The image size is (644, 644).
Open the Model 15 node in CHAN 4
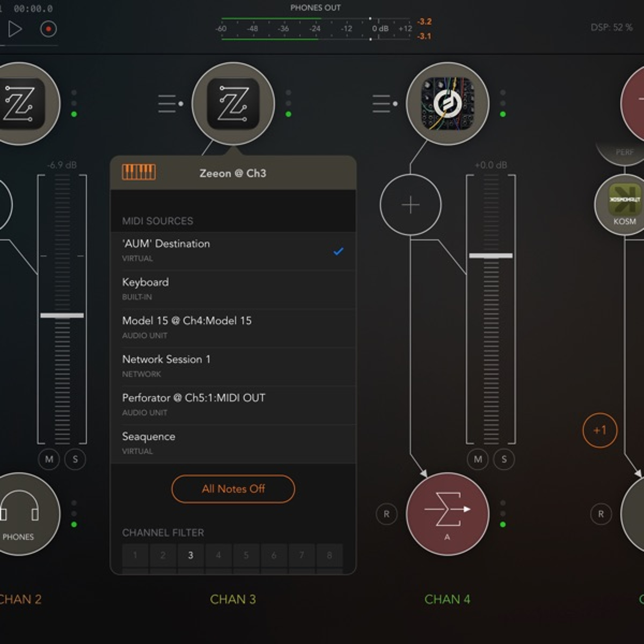click(x=447, y=104)
